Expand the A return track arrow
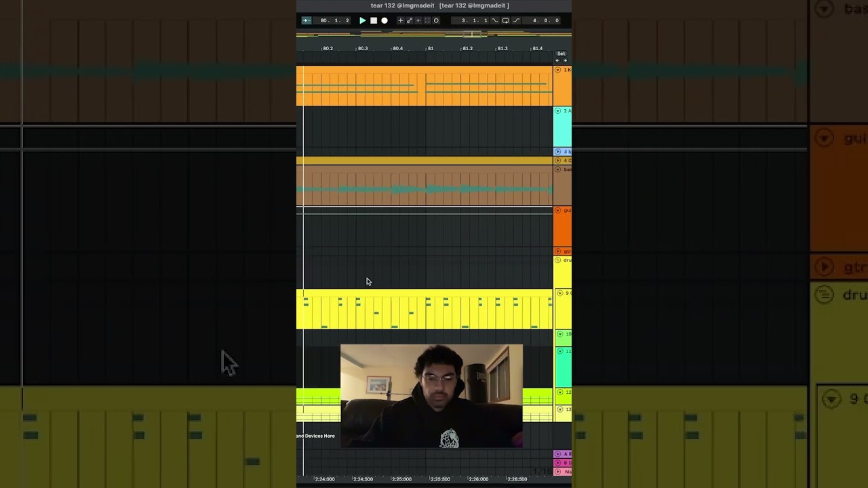Image resolution: width=868 pixels, height=488 pixels. pos(558,454)
